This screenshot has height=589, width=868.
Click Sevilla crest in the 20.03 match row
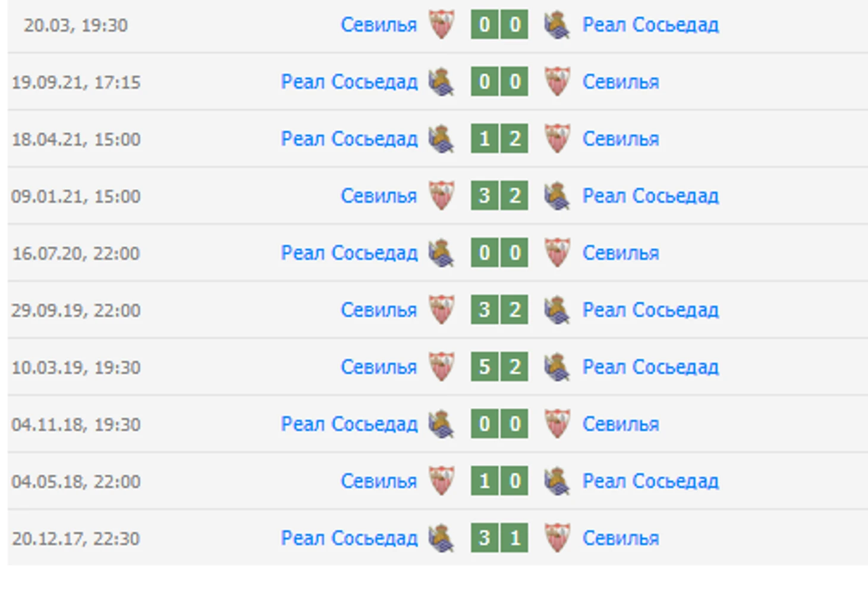point(442,25)
